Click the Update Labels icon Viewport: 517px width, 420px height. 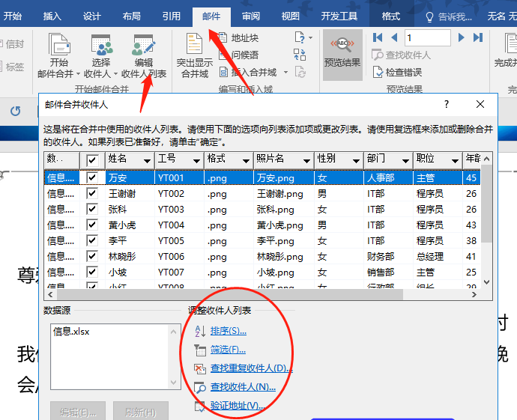coord(300,72)
